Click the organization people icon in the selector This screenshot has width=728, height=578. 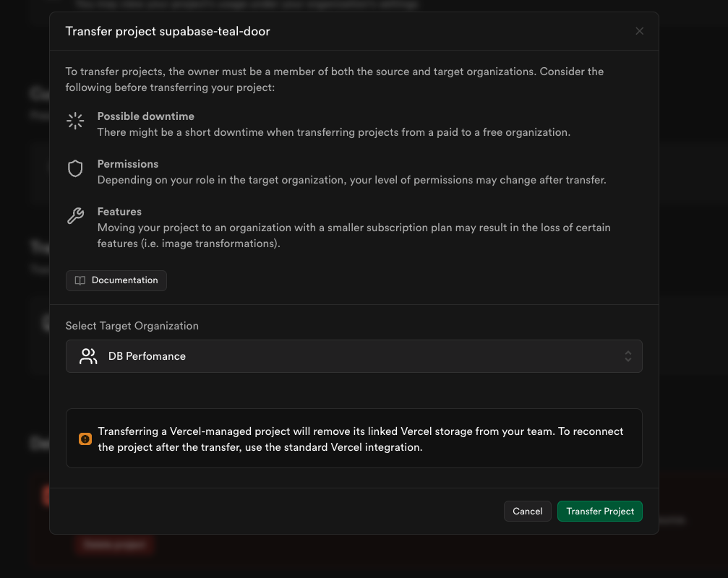pos(87,355)
